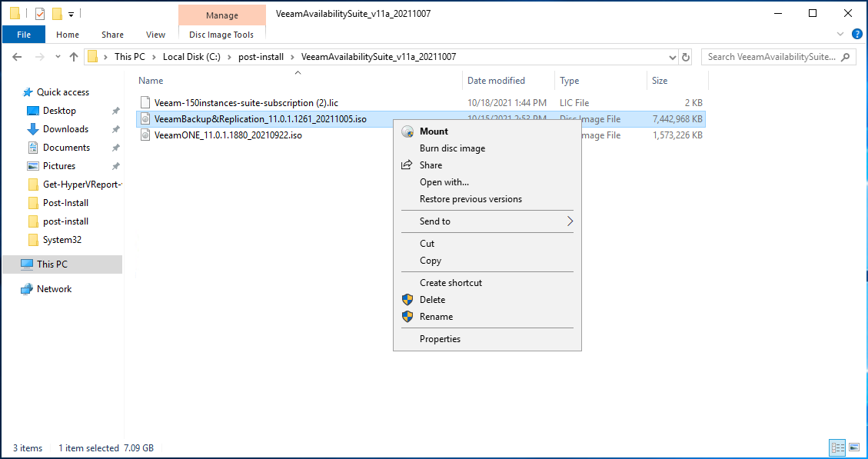Click the 10/18/2021 1:44 PM date cell
Screen dimensions: 868x459
click(x=507, y=102)
